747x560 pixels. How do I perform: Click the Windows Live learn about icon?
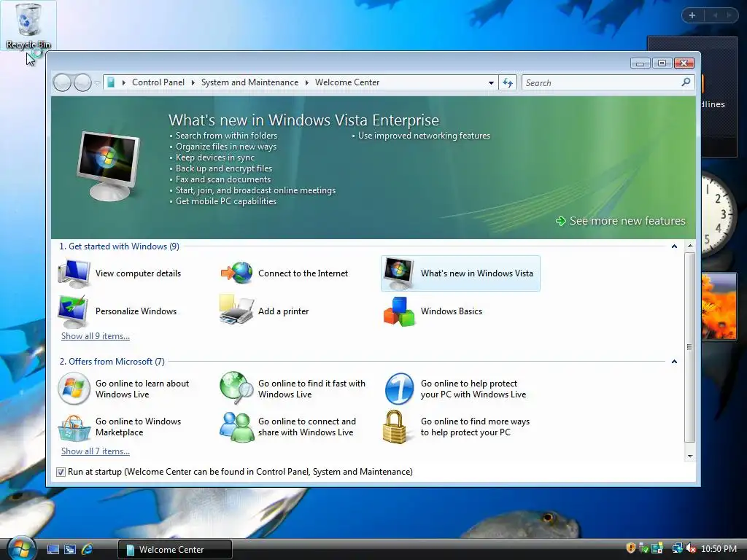click(x=74, y=389)
